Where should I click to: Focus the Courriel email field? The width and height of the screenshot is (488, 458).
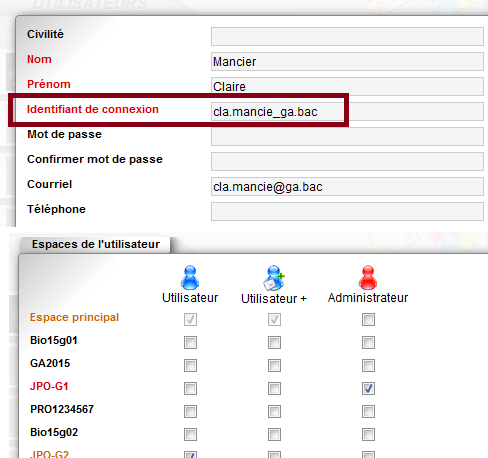pyautogui.click(x=347, y=187)
